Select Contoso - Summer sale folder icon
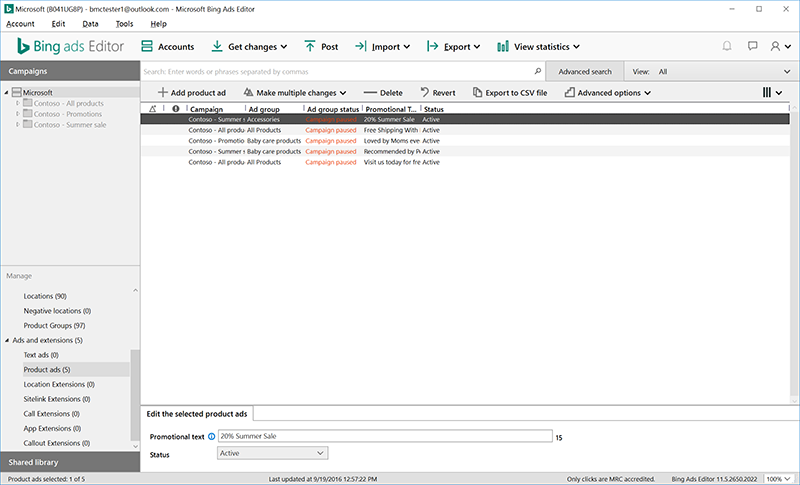Screen dimensions: 800x485 tap(28, 124)
